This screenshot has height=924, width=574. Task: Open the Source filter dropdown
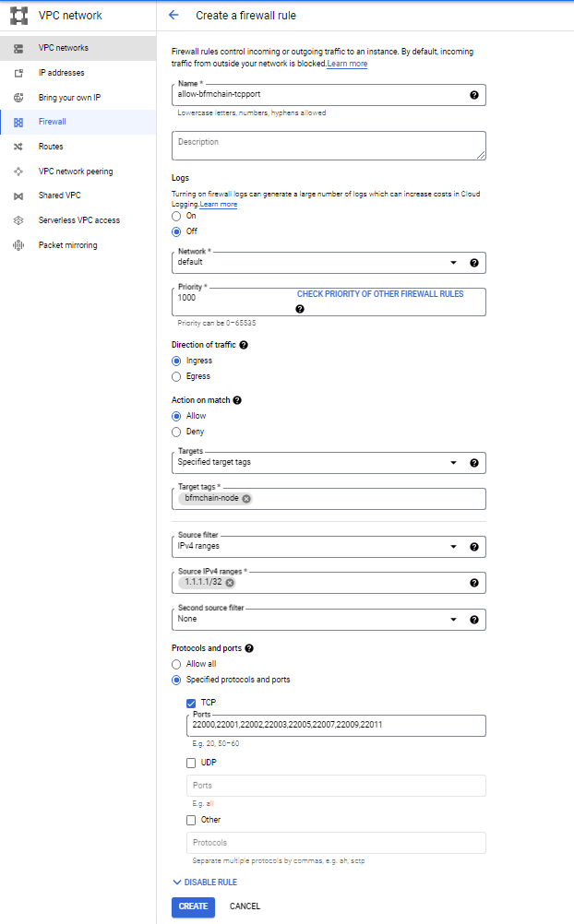pos(453,546)
